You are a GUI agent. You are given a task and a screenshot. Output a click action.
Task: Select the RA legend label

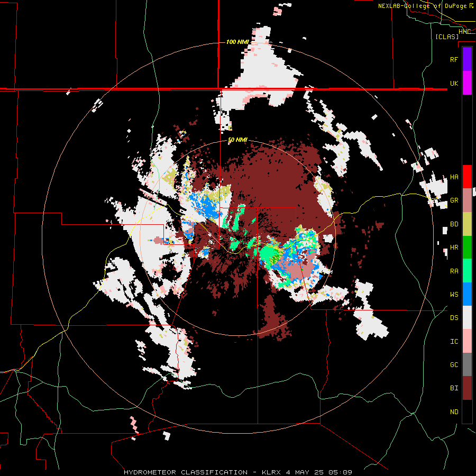pyautogui.click(x=454, y=271)
